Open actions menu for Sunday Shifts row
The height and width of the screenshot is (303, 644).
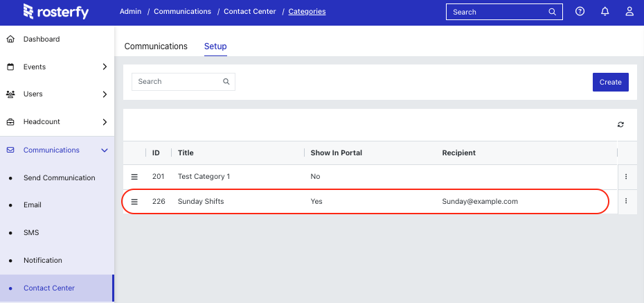(x=626, y=201)
